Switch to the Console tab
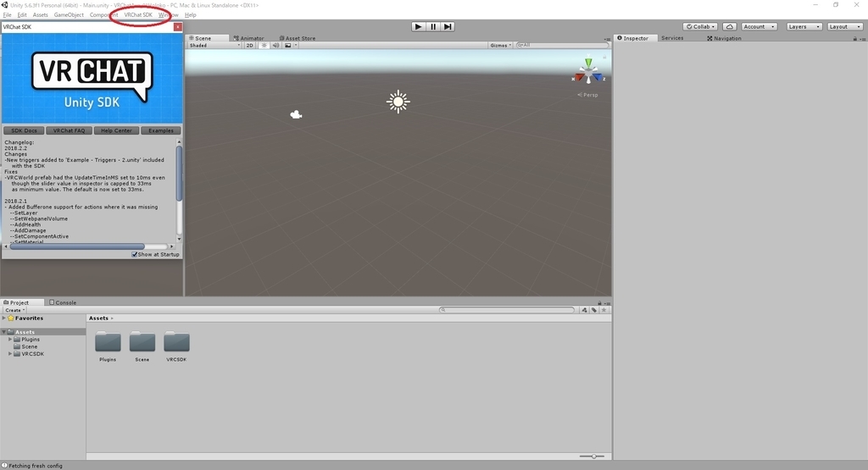 pos(63,302)
